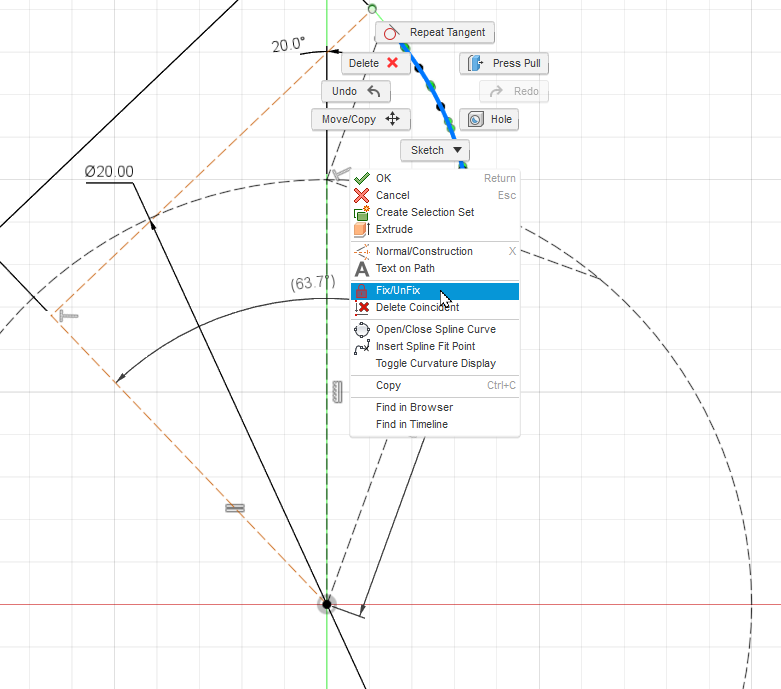The height and width of the screenshot is (689, 781).
Task: Click Find in Browser
Action: tap(414, 407)
